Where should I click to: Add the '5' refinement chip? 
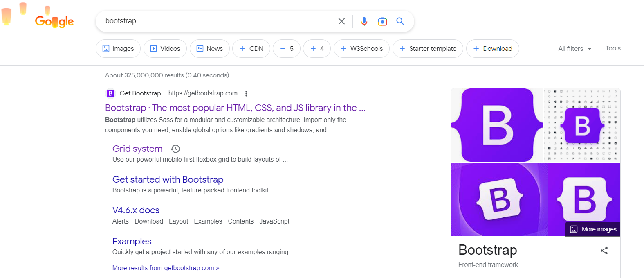(287, 49)
